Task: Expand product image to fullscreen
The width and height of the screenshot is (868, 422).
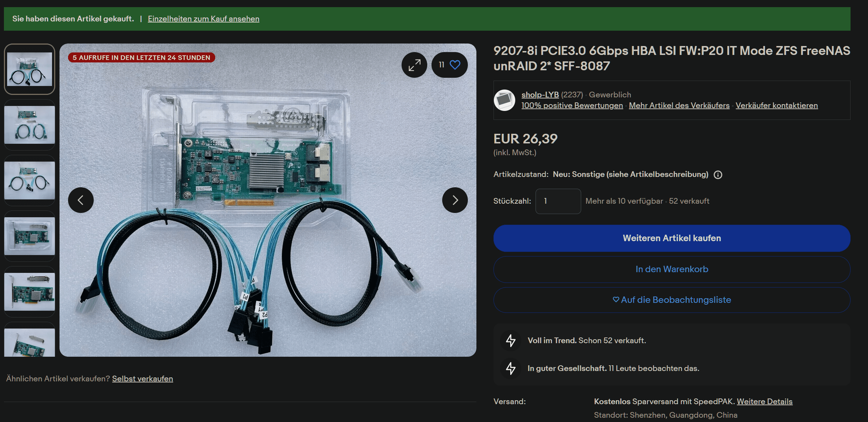Action: click(x=414, y=65)
